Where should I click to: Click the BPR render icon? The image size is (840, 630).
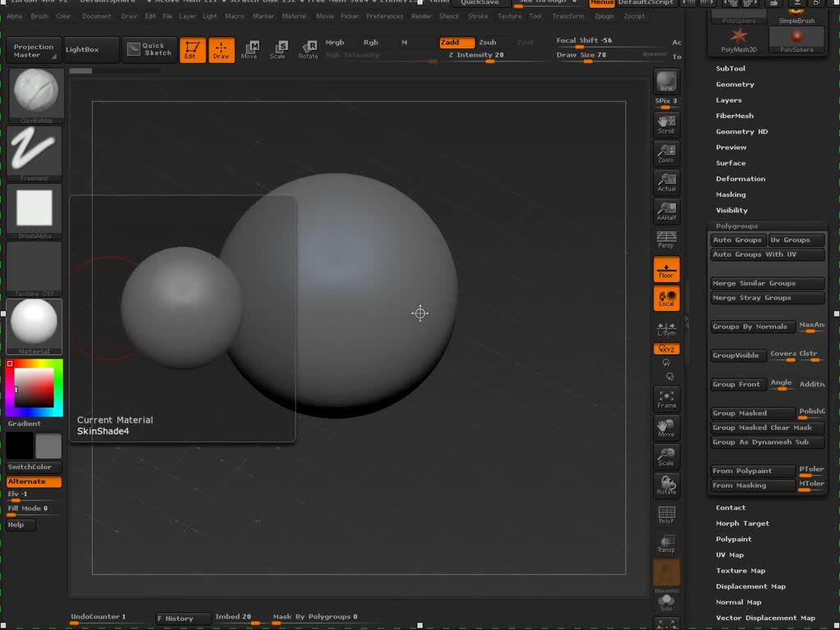pos(666,83)
